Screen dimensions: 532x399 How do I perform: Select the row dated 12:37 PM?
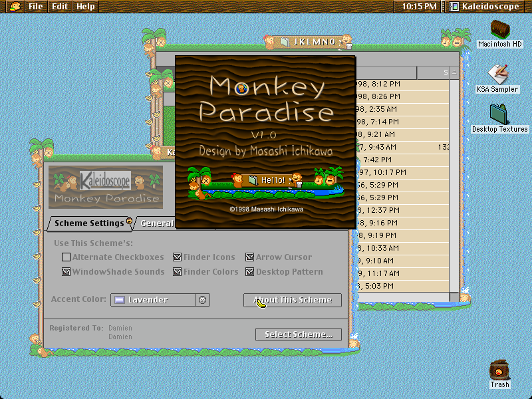click(402, 210)
